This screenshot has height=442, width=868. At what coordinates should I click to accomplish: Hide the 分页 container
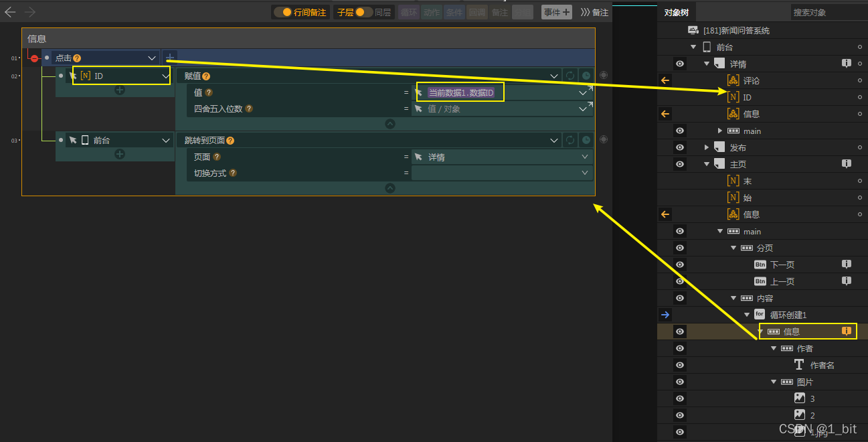click(680, 248)
